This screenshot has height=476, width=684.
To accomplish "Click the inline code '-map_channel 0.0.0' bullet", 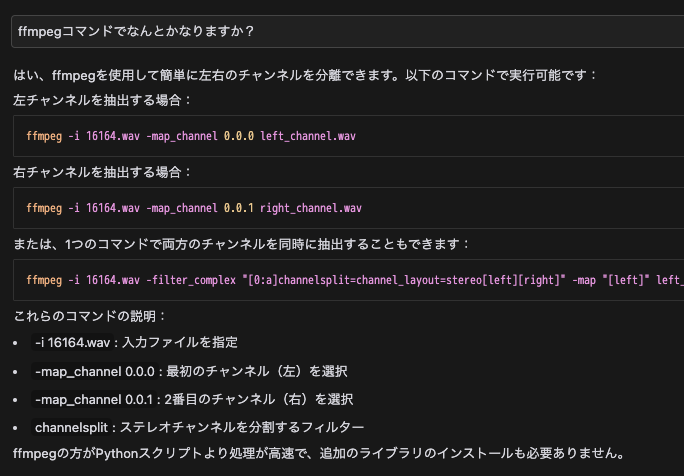I will [95, 371].
